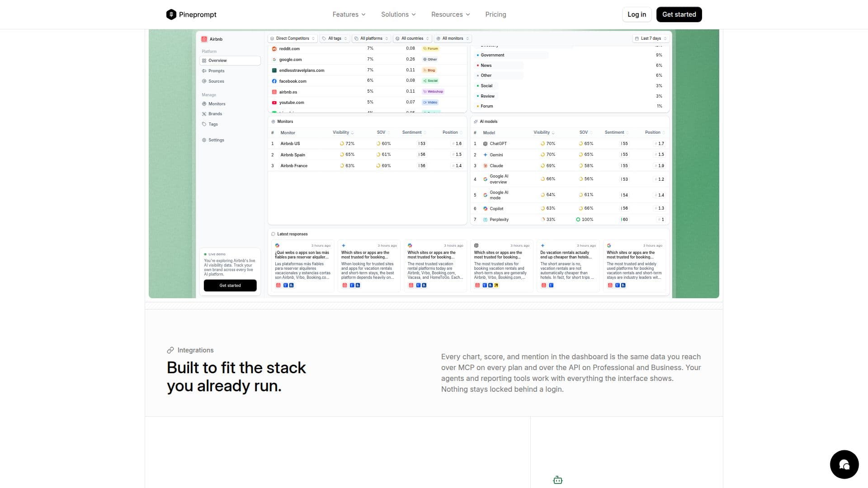Click the Perplexity model icon
The height and width of the screenshot is (488, 868).
click(x=485, y=220)
